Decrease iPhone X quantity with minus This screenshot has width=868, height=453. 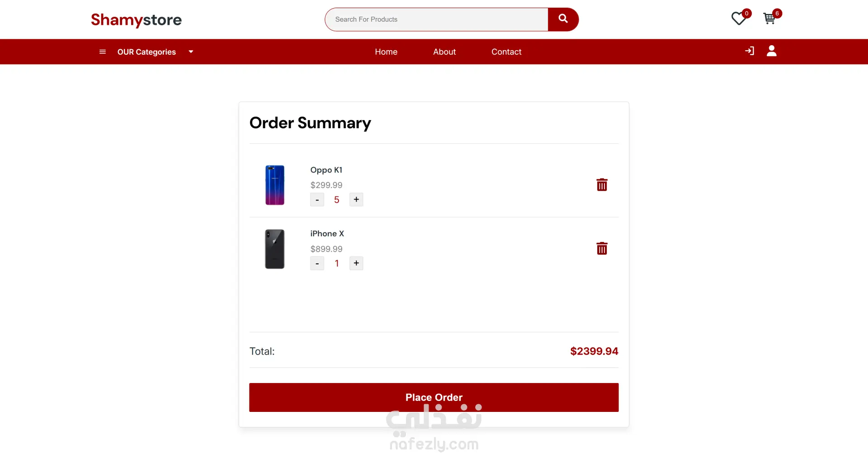point(317,263)
